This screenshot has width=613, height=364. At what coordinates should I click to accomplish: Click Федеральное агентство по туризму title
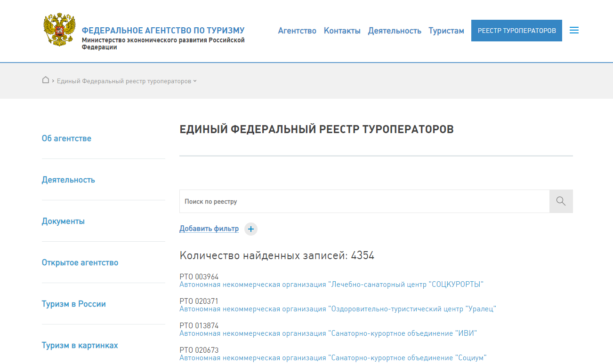coord(163,31)
